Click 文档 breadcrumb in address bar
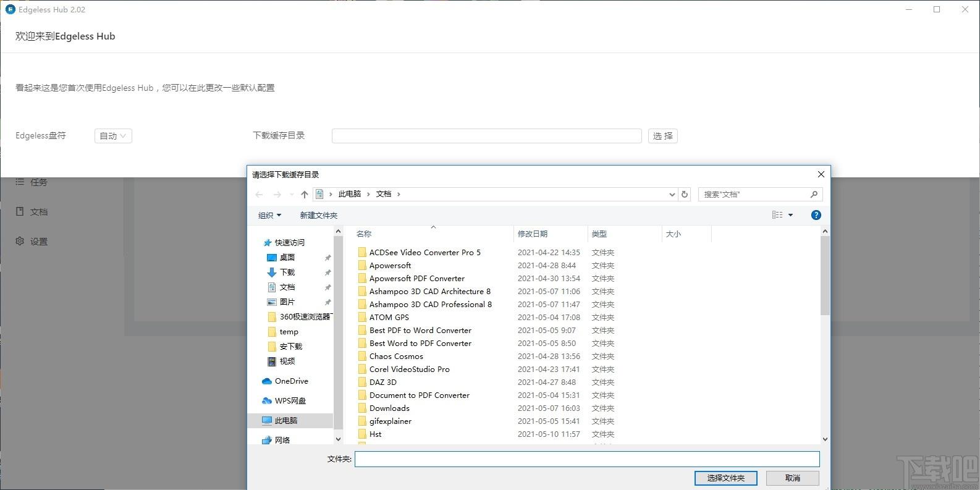 384,194
